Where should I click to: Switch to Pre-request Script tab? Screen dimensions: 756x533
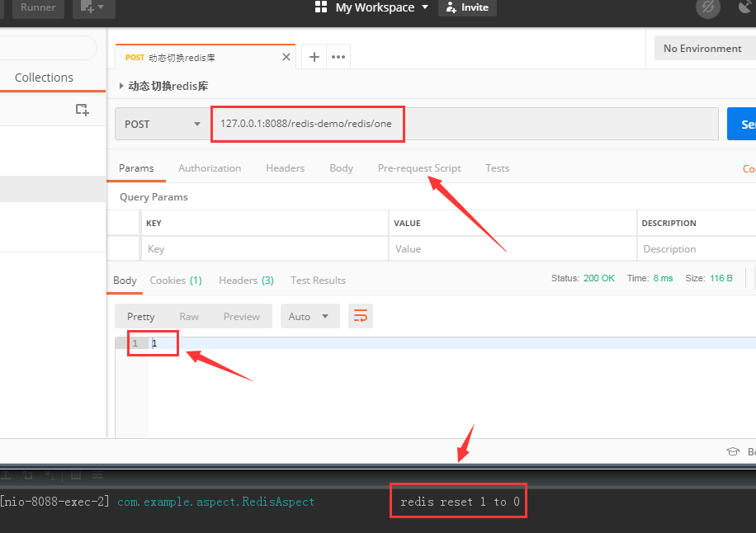click(x=419, y=168)
